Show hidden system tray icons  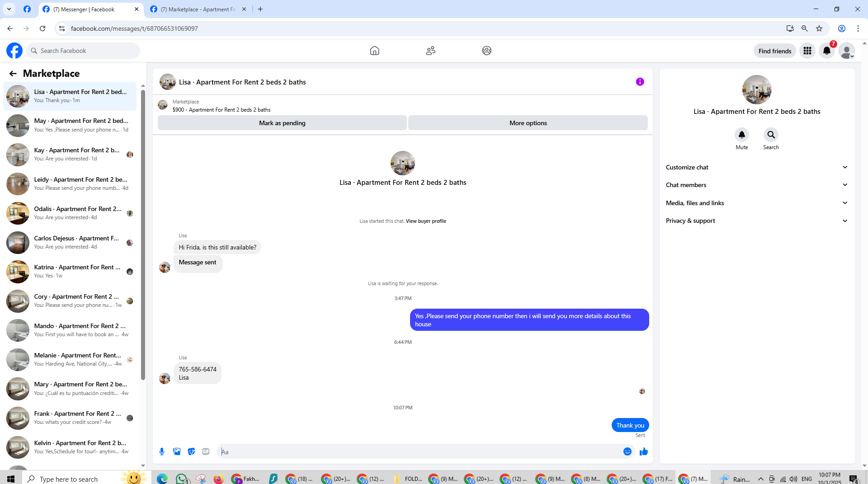760,479
